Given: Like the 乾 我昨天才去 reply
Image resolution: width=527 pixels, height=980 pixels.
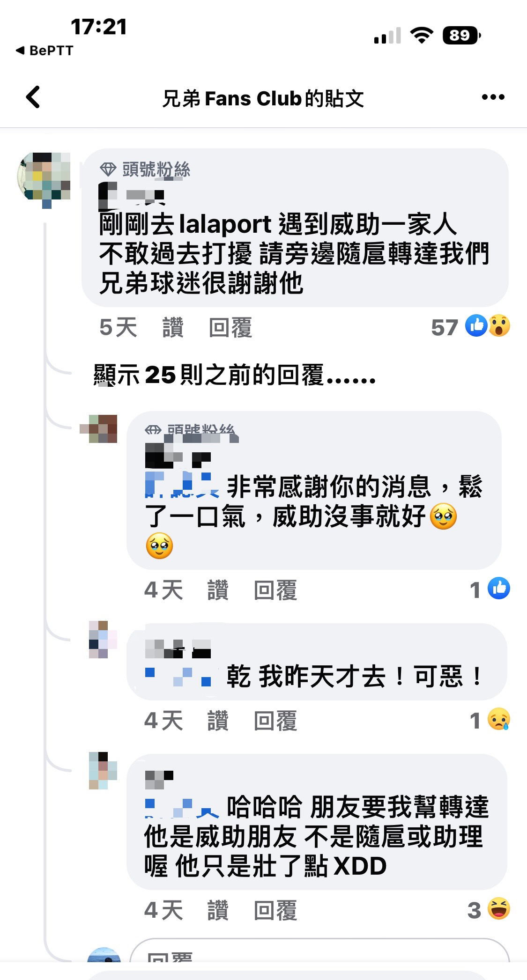Looking at the screenshot, I should (218, 720).
